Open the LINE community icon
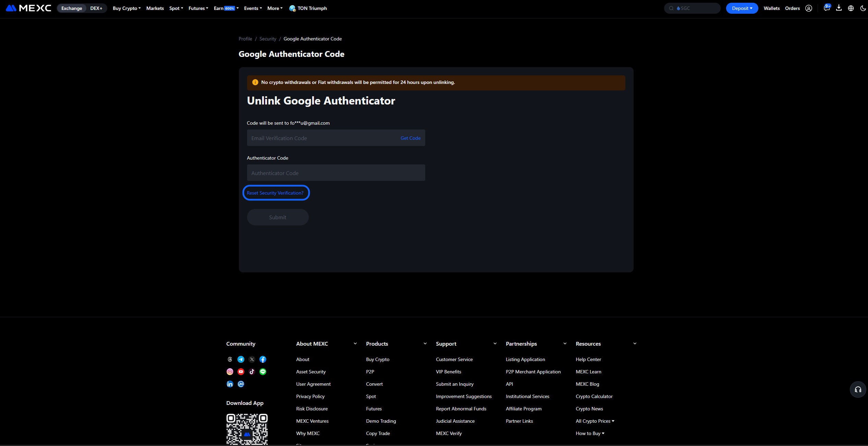The height and width of the screenshot is (446, 868). [263, 372]
